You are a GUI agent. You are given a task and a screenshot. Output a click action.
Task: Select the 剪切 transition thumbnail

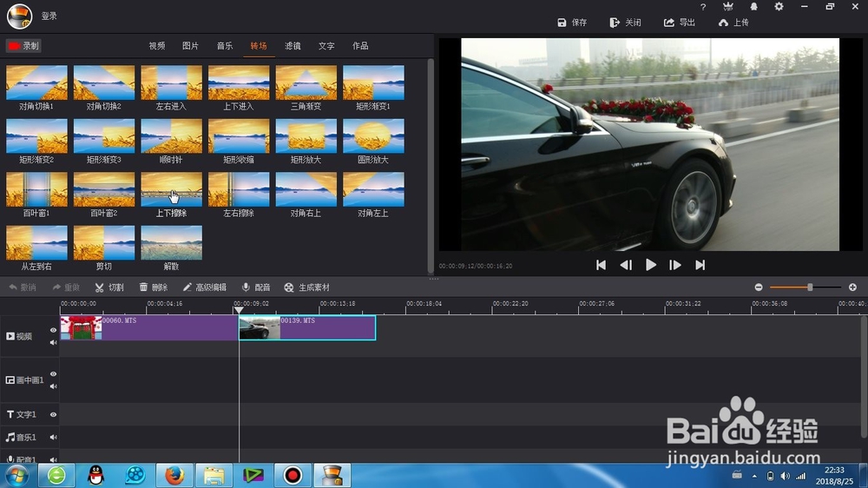tap(104, 242)
